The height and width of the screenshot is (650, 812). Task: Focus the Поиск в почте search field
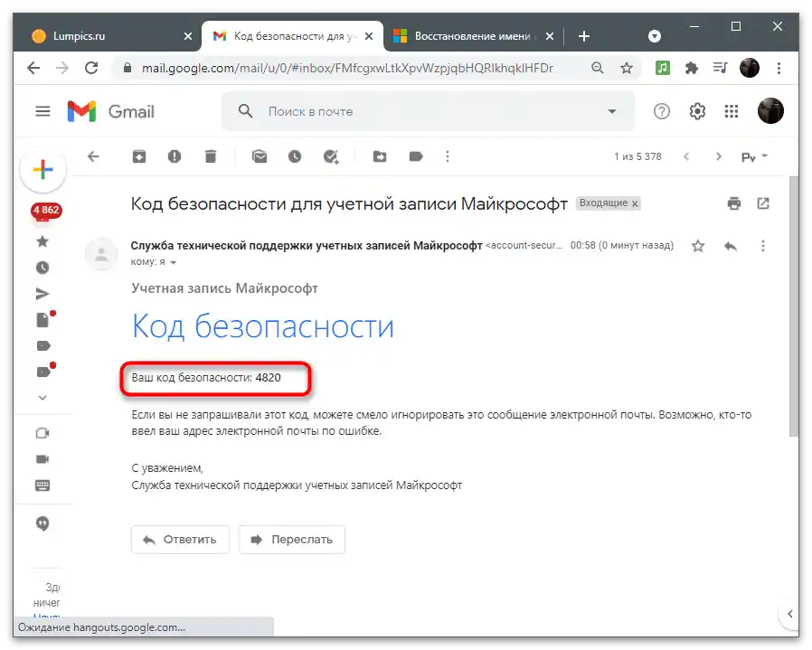430,111
